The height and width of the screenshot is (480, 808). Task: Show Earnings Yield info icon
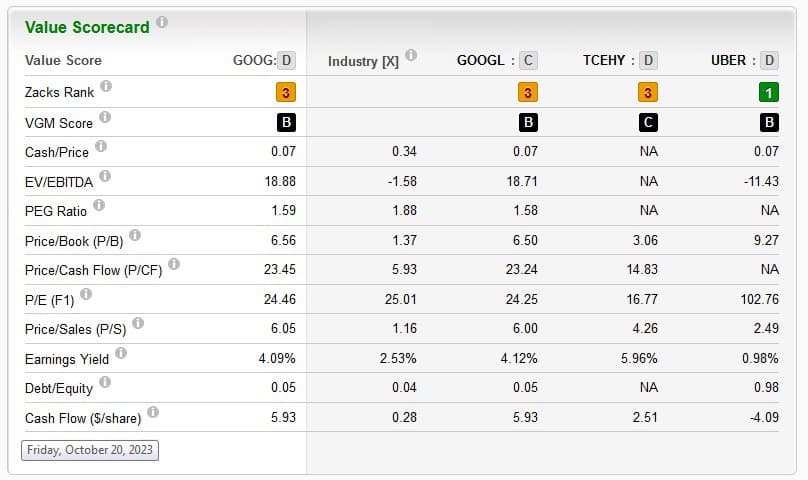[121, 353]
